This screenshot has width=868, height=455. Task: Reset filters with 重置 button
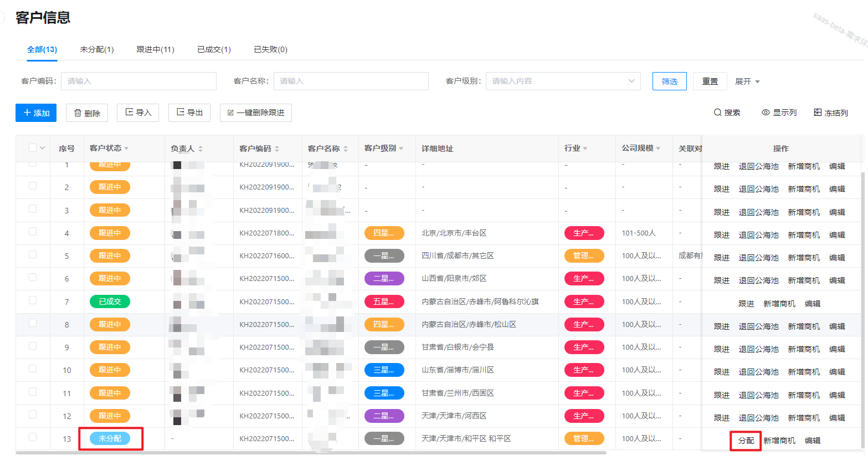coord(710,81)
